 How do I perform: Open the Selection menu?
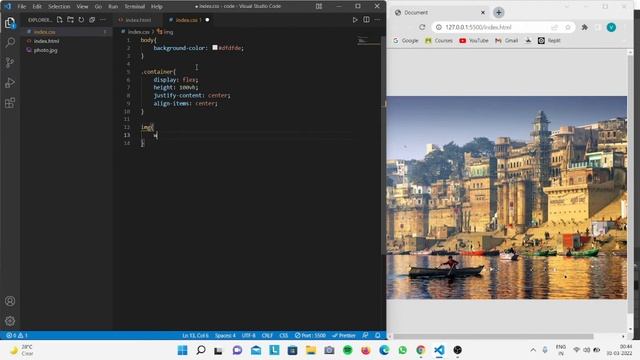pyautogui.click(x=59, y=7)
